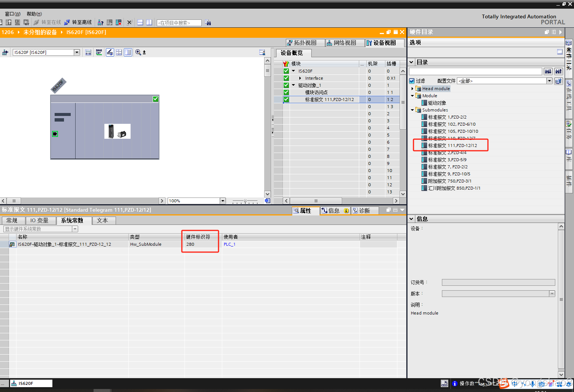Click the catalog search downward icon

548,71
